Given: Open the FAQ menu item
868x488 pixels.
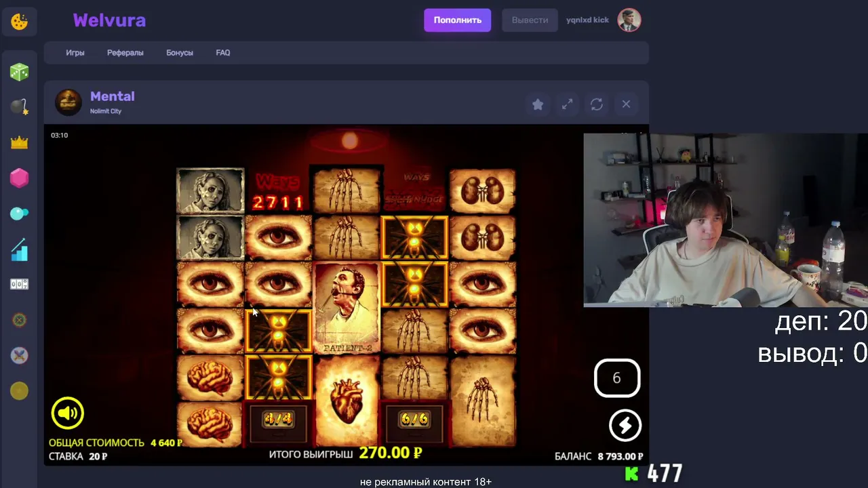Looking at the screenshot, I should [223, 53].
